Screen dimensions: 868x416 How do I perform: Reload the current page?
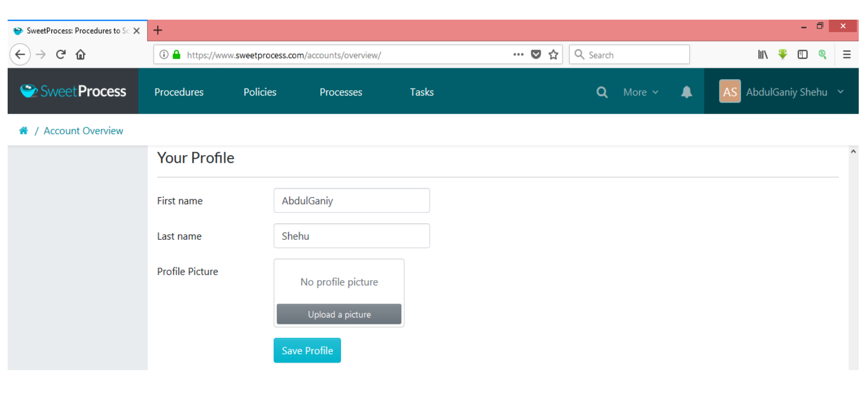61,55
